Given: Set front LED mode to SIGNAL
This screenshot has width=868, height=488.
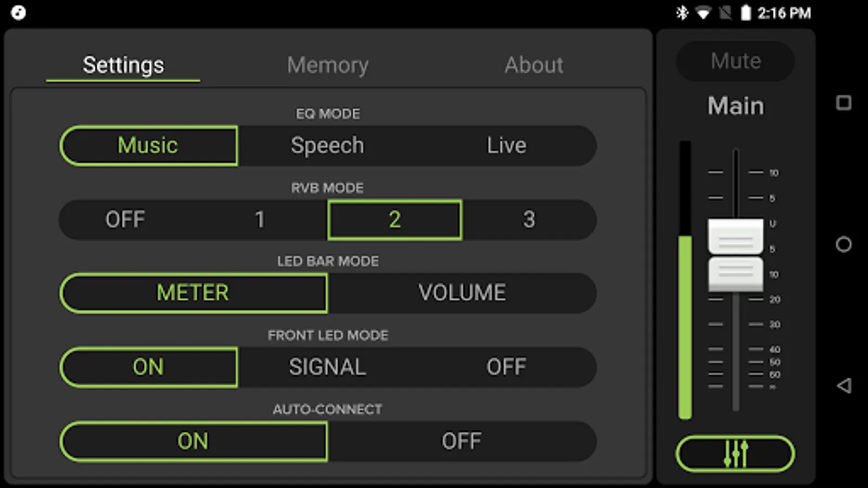Looking at the screenshot, I should point(327,367).
